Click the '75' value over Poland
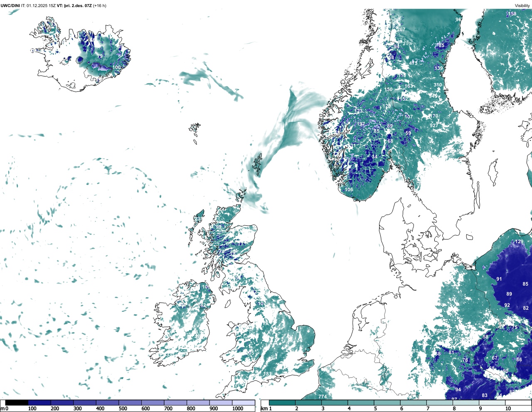This screenshot has height=412, width=532. [x=515, y=327]
